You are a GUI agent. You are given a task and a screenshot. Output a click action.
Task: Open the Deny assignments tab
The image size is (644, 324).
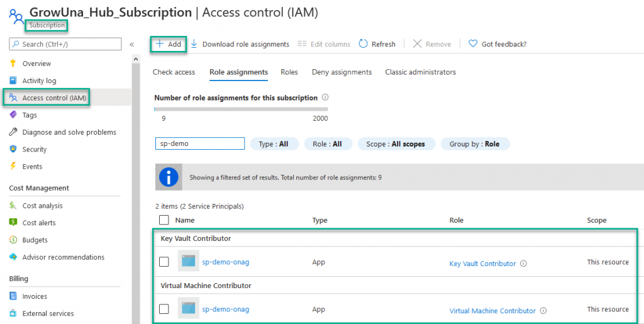[x=341, y=72]
